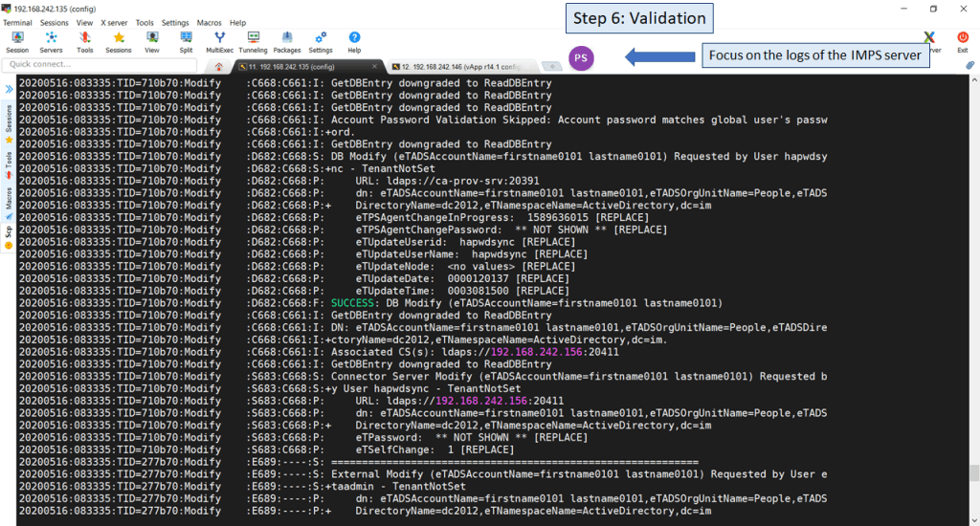Click the red Exit power icon

tap(963, 41)
